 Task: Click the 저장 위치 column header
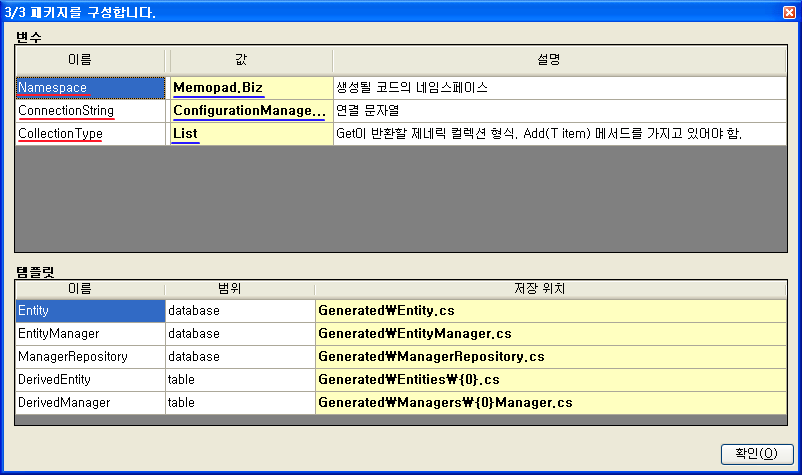(551, 289)
